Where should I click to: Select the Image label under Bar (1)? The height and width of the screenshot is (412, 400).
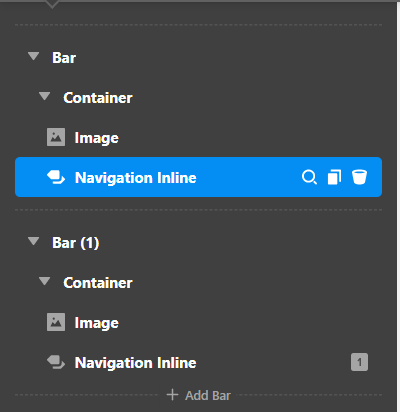97,323
